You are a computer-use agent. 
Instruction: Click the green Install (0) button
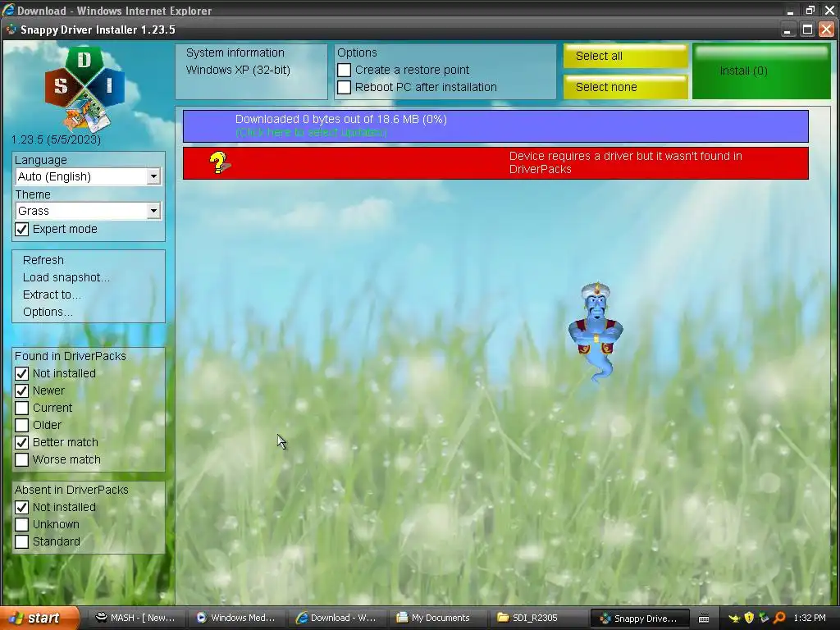761,71
